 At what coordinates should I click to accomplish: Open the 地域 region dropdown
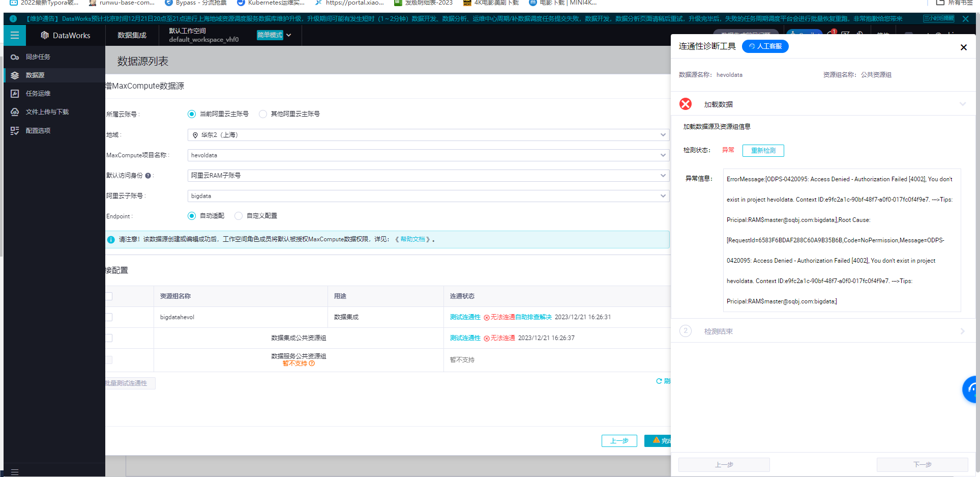click(428, 135)
